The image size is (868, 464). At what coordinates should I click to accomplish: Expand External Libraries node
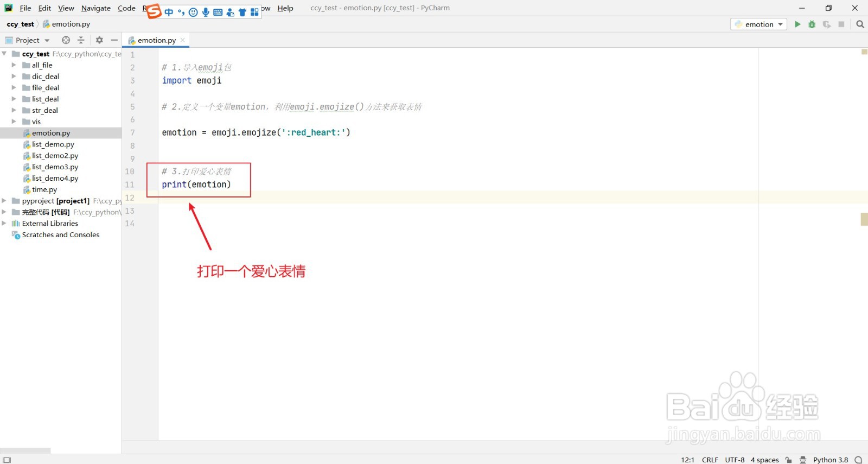point(4,224)
